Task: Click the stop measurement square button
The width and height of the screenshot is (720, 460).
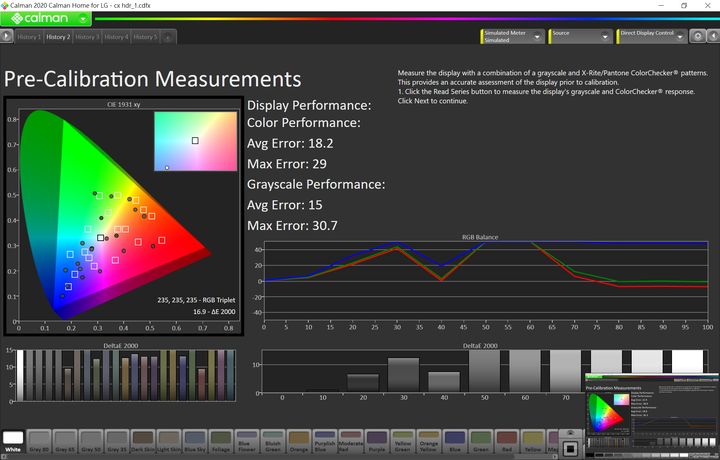Action: [570, 448]
